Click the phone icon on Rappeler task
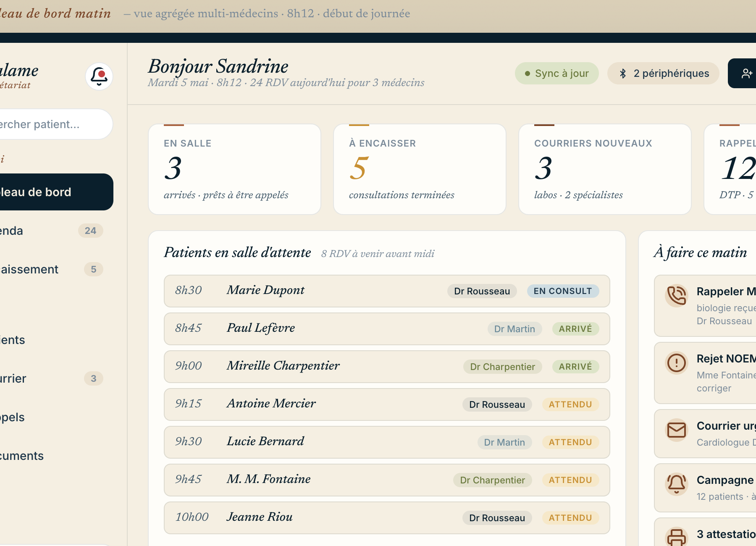Viewport: 756px width, 546px height. (677, 296)
